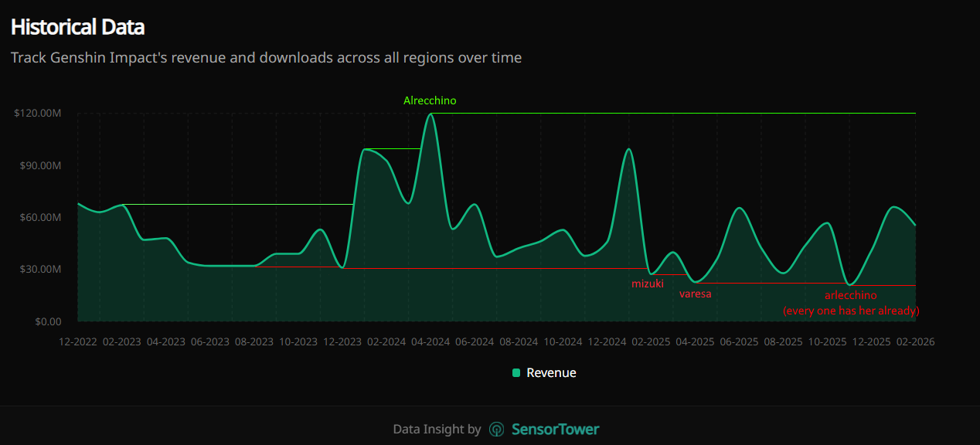Click the 12-2025 date label
Viewport: 980px width, 445px height.
pyautogui.click(x=871, y=341)
